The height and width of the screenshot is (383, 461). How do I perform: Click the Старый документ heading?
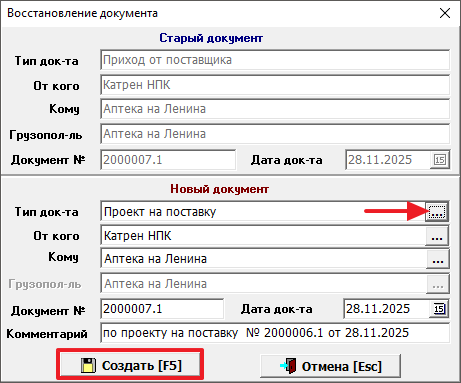click(211, 38)
